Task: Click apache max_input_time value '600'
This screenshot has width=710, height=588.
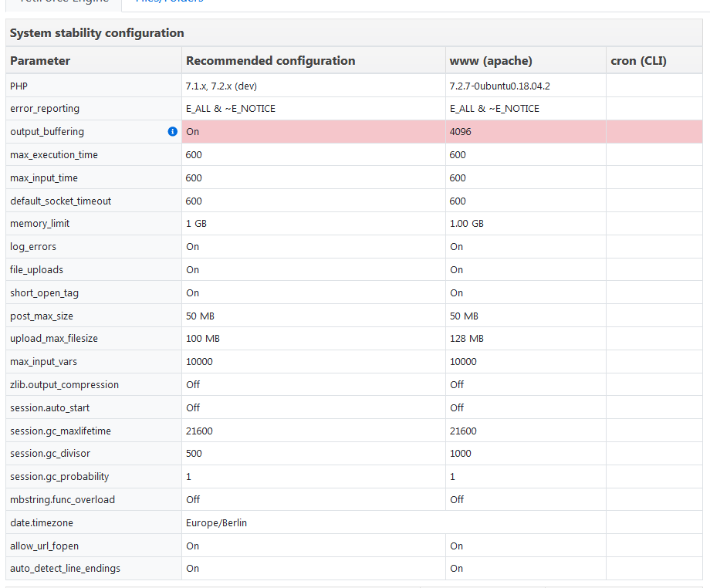Action: (x=458, y=178)
